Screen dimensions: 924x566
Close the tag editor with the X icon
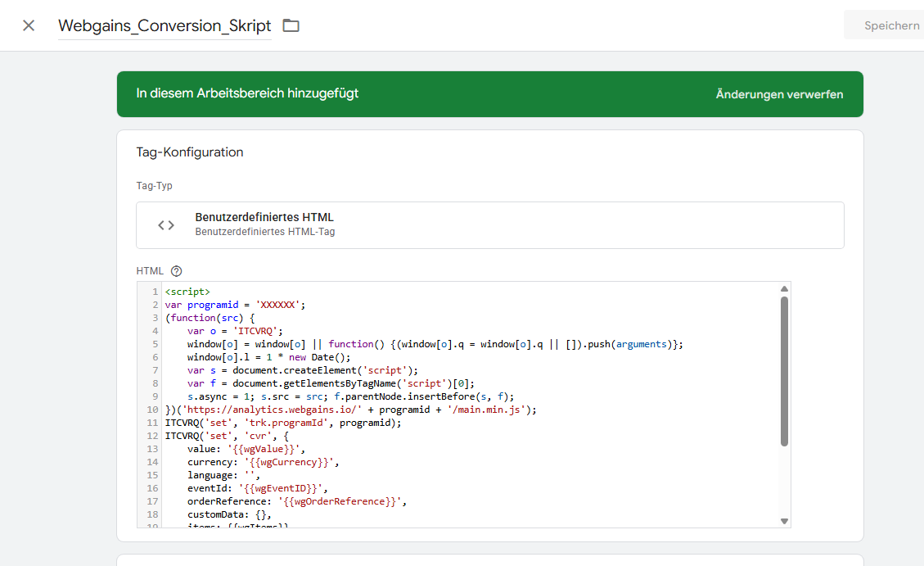click(x=29, y=25)
